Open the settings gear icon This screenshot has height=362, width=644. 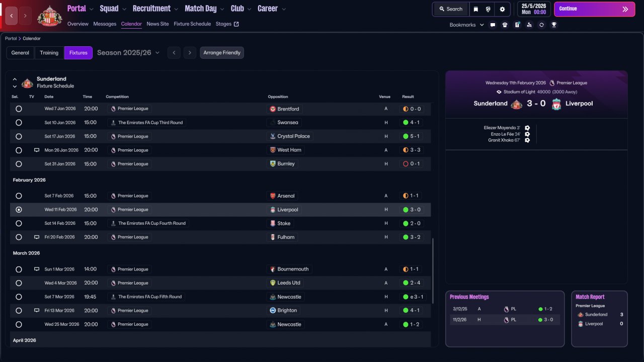click(x=502, y=9)
